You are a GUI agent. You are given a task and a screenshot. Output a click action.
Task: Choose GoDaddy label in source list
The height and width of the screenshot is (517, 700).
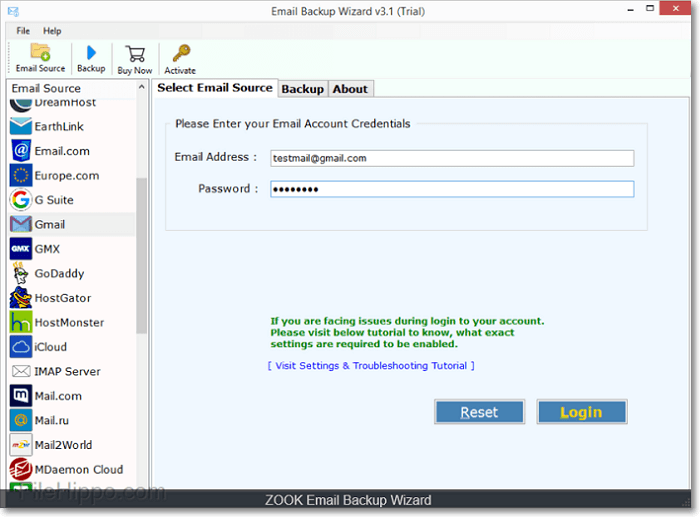(x=59, y=273)
